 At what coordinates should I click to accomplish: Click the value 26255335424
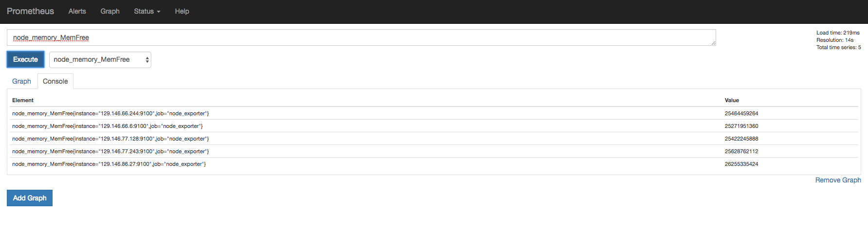pos(741,164)
